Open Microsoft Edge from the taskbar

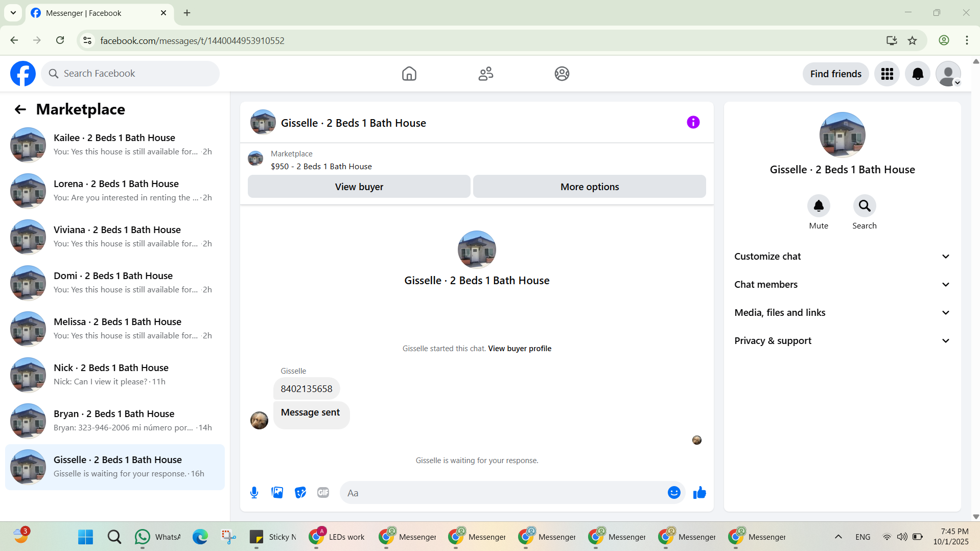[200, 537]
